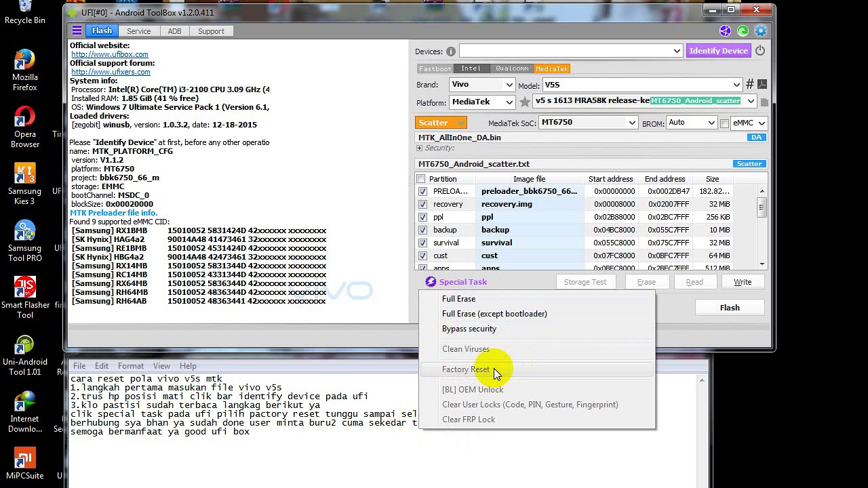Viewport: 868px width, 488px height.
Task: Click the Storage Test button
Action: pyautogui.click(x=585, y=282)
